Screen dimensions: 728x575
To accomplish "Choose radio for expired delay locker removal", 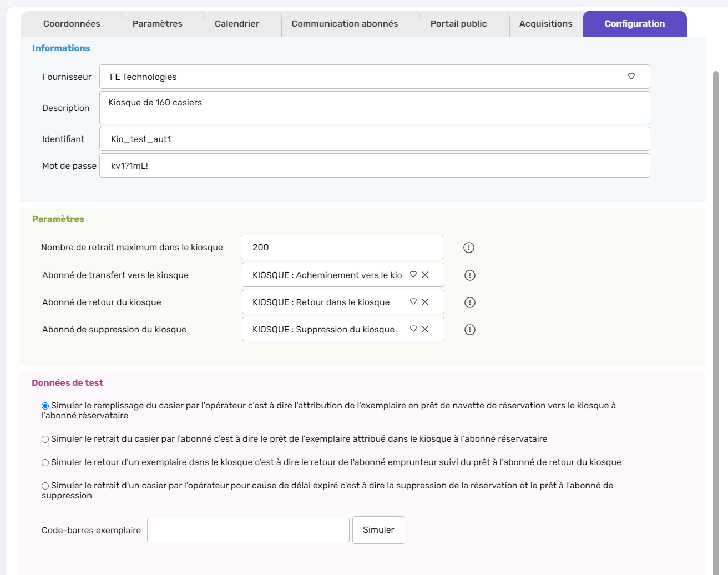I will [x=46, y=486].
